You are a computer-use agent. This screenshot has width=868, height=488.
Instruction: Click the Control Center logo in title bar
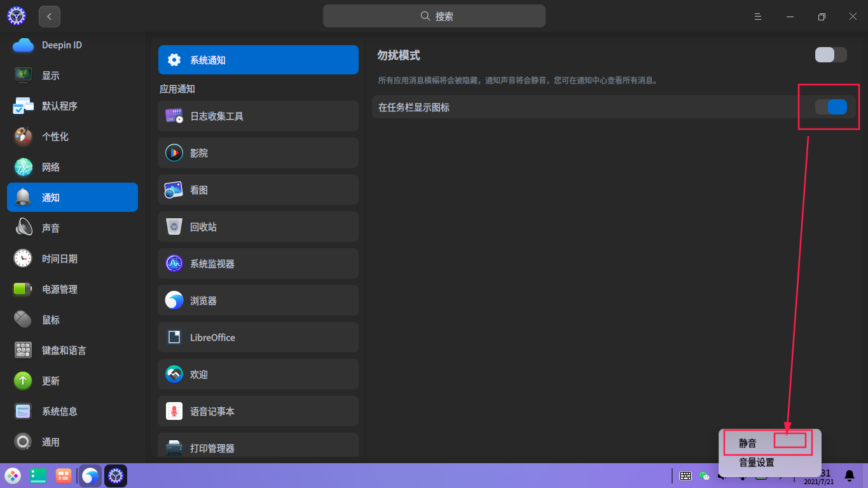coord(17,17)
